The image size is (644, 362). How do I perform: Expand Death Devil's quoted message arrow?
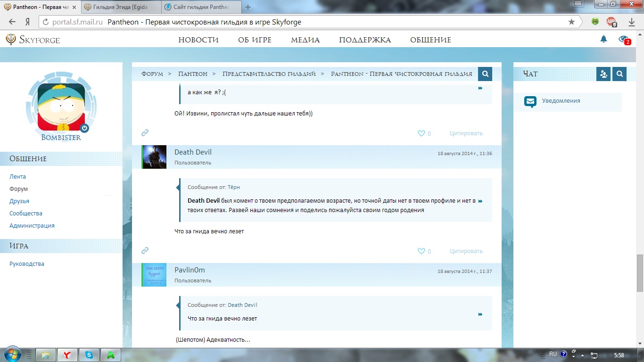tap(480, 314)
